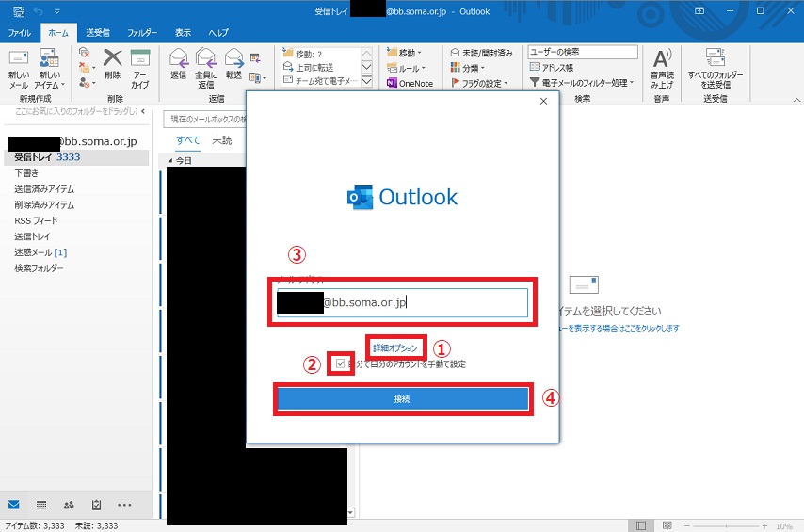Switch to Mail view icon
This screenshot has width=804, height=532.
14,505
